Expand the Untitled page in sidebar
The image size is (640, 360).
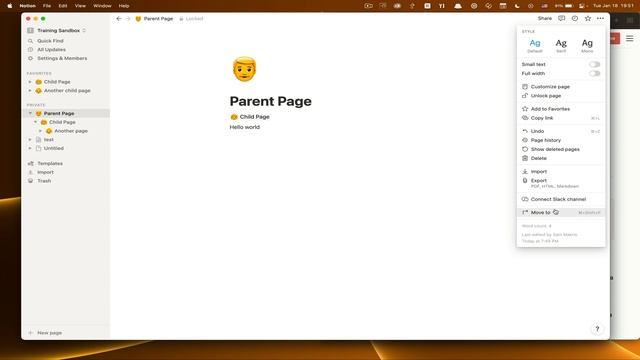click(30, 148)
